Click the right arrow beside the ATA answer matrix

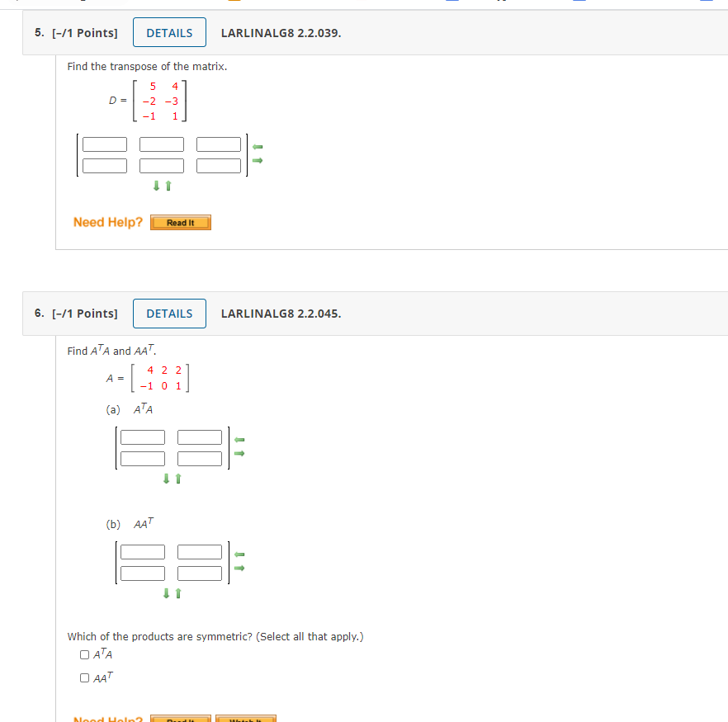239,451
